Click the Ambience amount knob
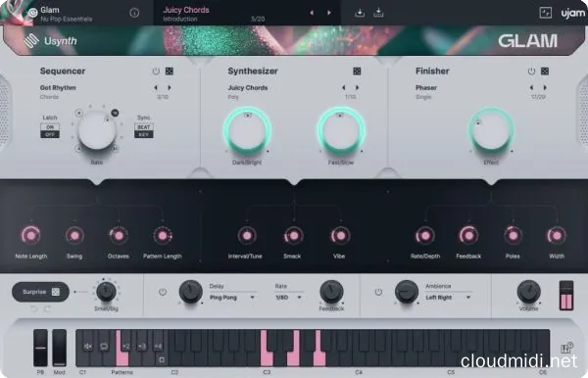The image size is (588, 378). [x=407, y=291]
